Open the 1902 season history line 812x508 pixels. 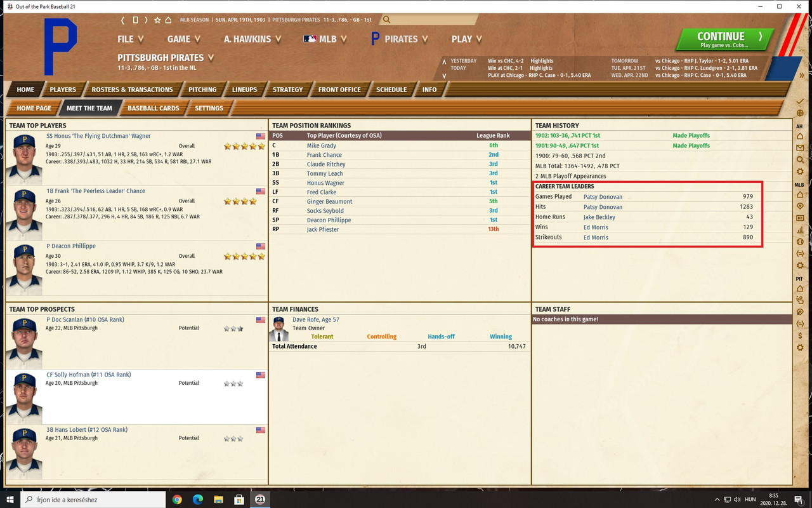click(568, 136)
